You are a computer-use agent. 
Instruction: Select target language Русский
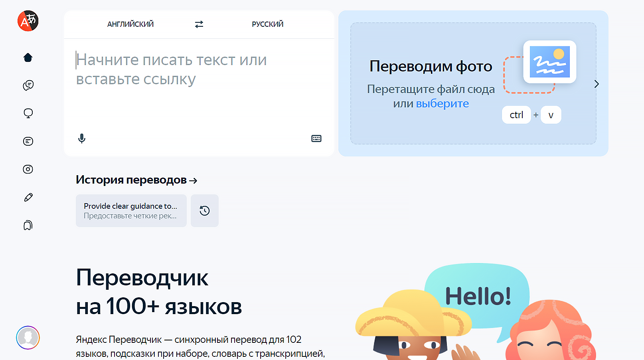[268, 24]
